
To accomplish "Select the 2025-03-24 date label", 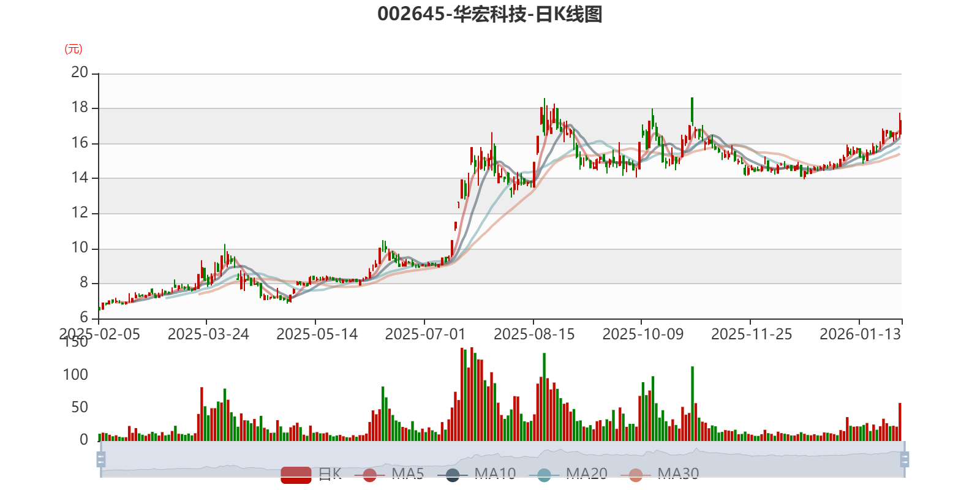I will click(208, 334).
